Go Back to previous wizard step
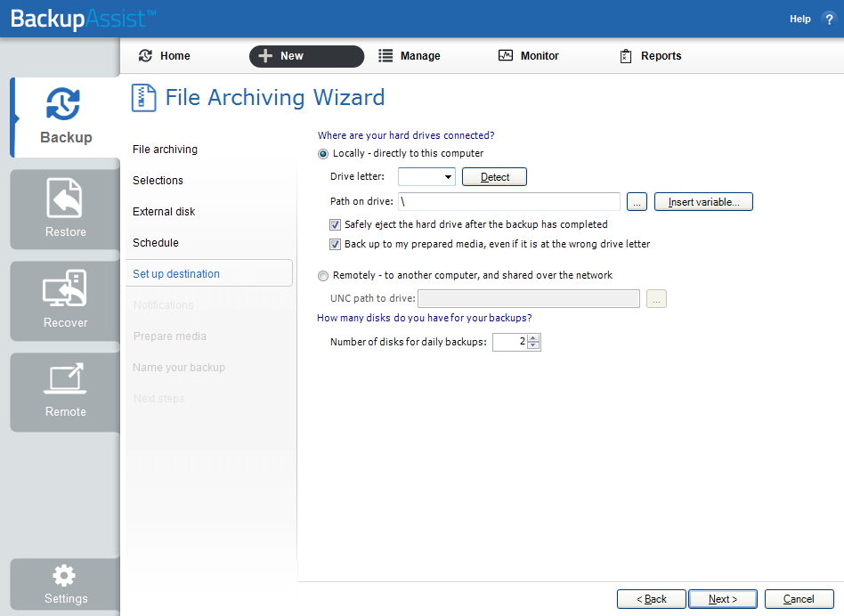Viewport: 844px width, 616px height. pyautogui.click(x=652, y=599)
